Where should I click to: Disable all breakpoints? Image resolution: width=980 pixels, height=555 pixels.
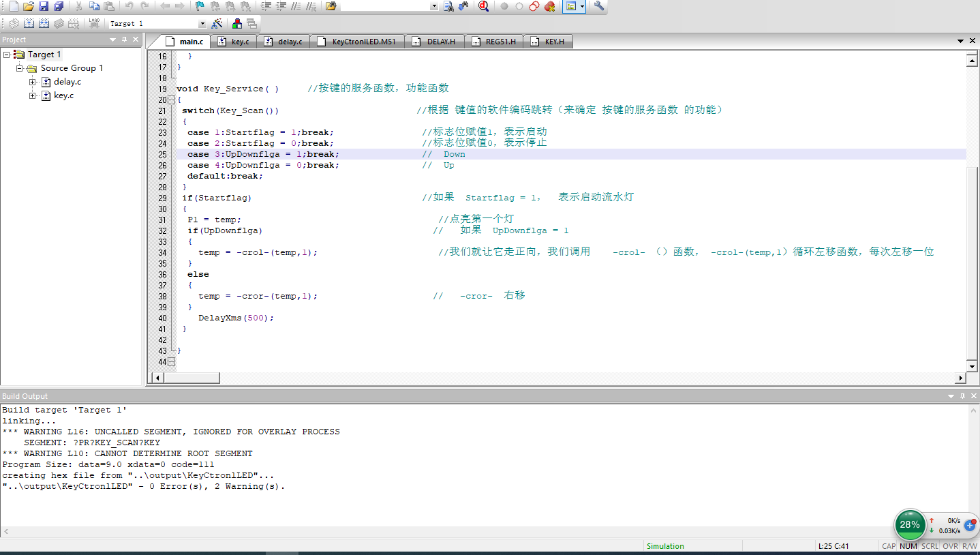(534, 6)
